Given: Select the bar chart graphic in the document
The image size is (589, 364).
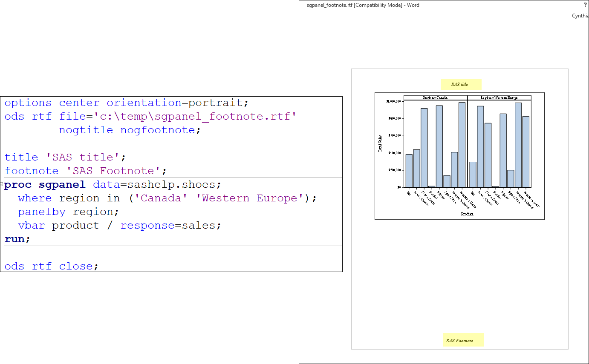Looking at the screenshot, I should (459, 155).
